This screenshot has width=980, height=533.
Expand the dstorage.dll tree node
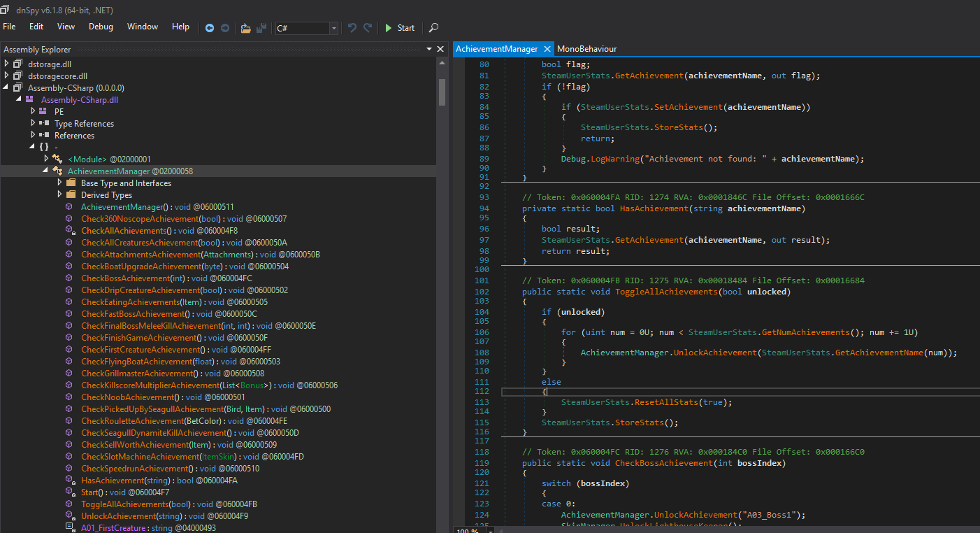(8, 64)
